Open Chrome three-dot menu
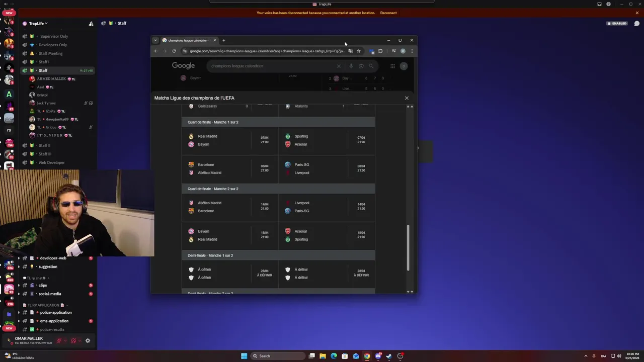 click(412, 51)
